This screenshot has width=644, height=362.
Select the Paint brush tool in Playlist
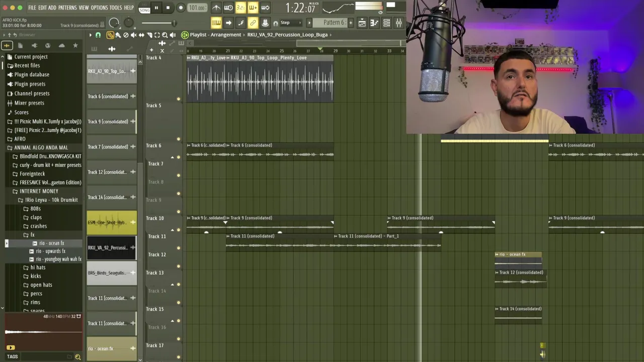(x=118, y=35)
